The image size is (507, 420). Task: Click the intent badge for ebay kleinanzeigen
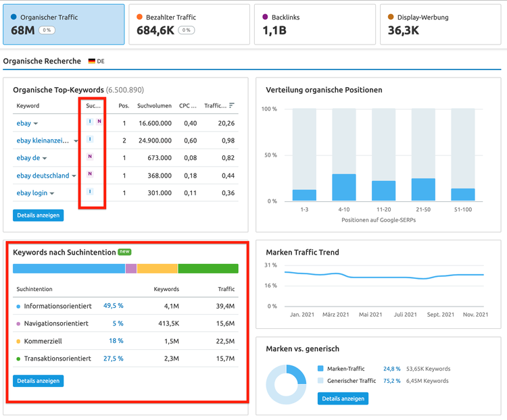90,139
